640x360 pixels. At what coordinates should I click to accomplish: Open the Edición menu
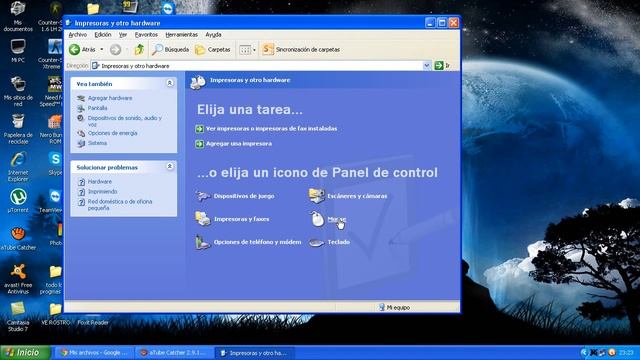(103, 35)
